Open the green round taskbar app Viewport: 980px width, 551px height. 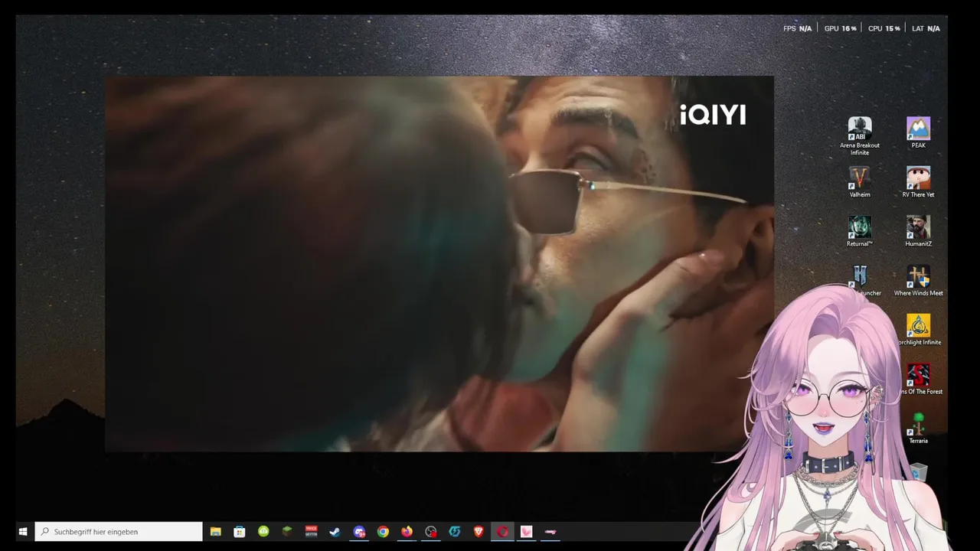click(x=263, y=531)
